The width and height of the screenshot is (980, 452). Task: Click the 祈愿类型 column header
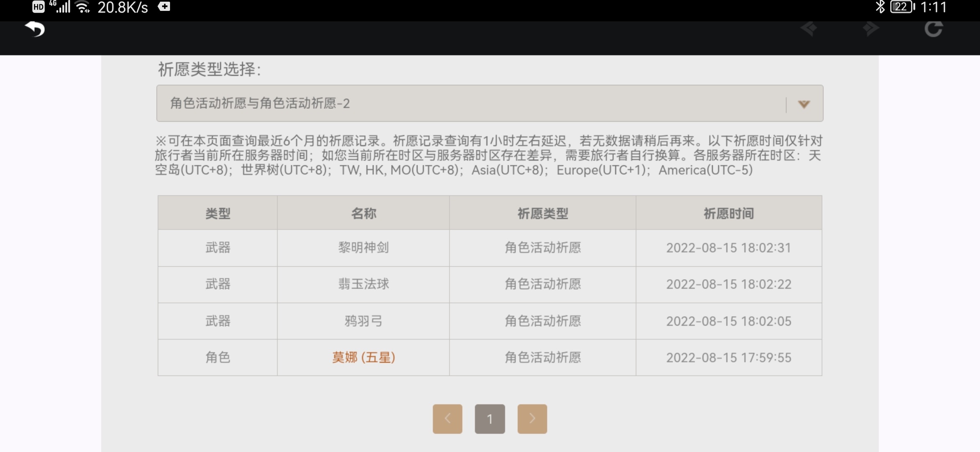click(x=543, y=213)
